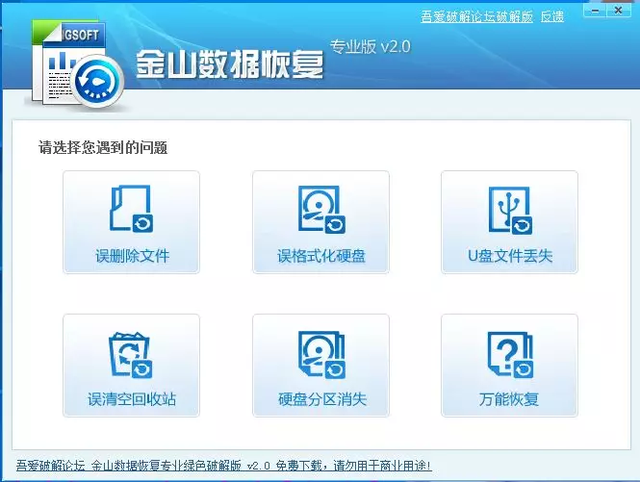The height and width of the screenshot is (482, 640).
Task: Click the 金山数据恢复 title text
Action: tap(229, 64)
